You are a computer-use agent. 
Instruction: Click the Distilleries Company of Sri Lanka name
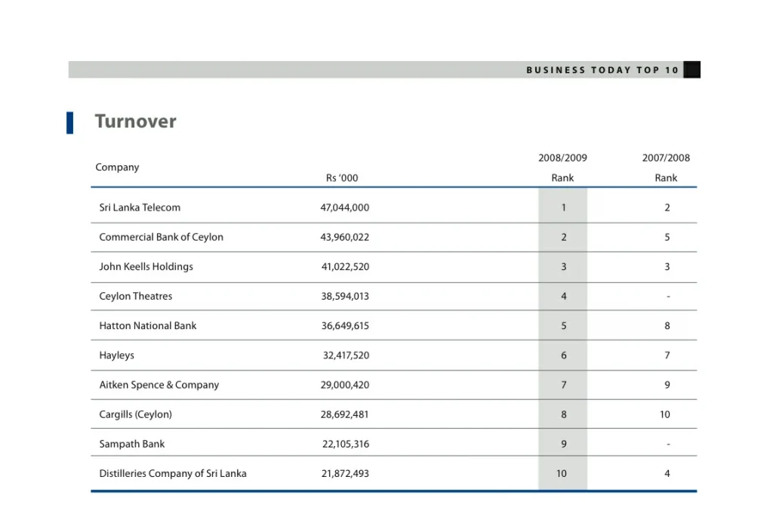tap(173, 474)
